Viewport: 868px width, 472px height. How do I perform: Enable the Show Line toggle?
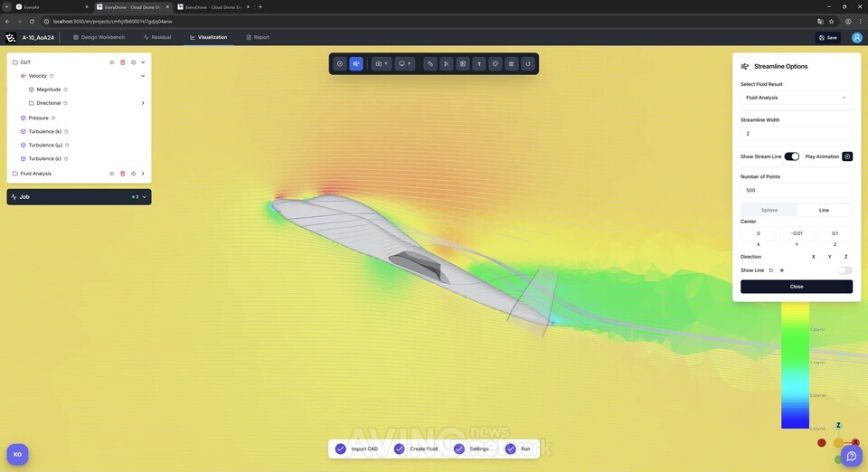point(844,270)
